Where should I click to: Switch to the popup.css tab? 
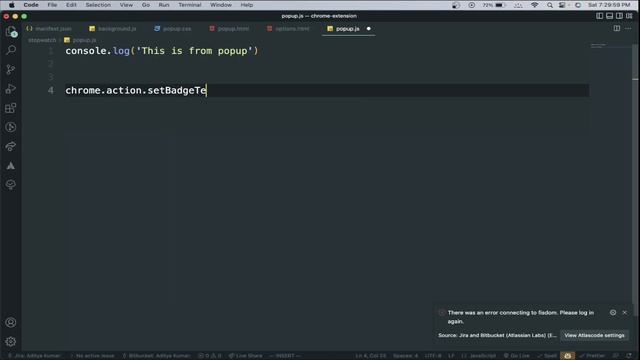point(173,29)
